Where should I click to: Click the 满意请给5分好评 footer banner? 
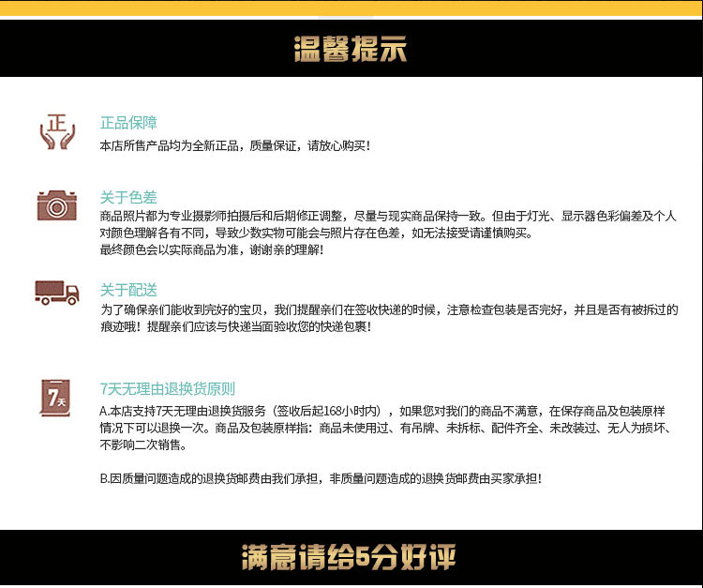pyautogui.click(x=349, y=557)
